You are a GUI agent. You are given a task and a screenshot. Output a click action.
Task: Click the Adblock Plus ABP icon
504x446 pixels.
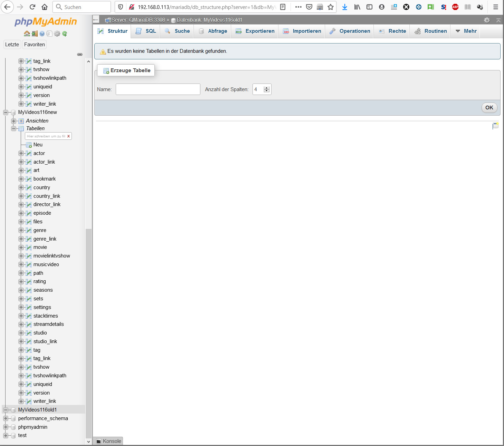(455, 7)
